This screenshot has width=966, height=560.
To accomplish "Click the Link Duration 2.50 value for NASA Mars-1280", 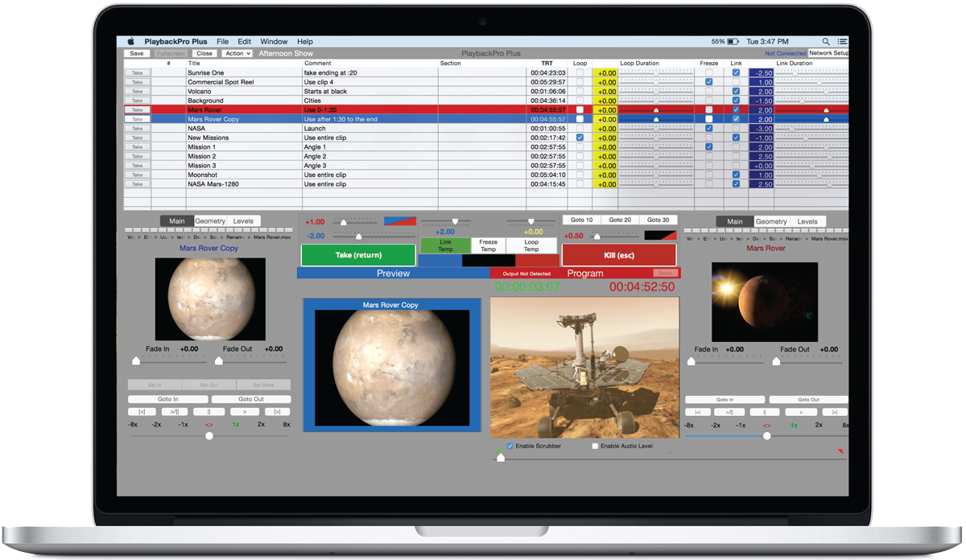I will point(761,184).
